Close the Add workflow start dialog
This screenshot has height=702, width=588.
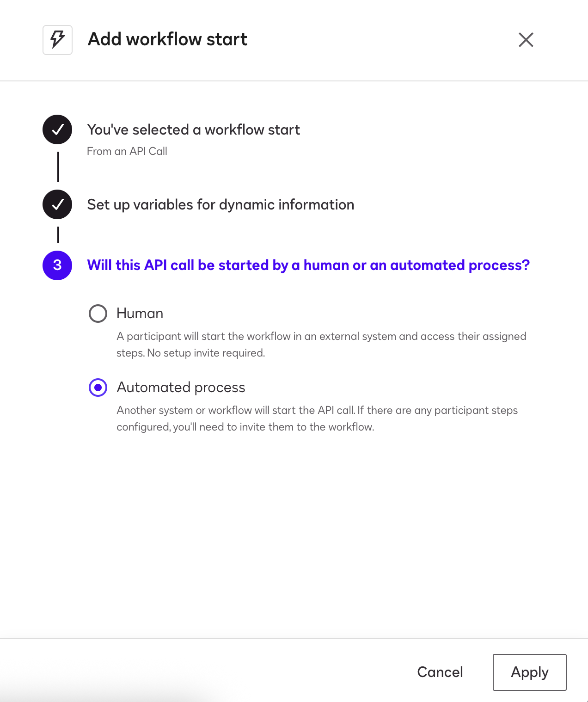pos(526,40)
